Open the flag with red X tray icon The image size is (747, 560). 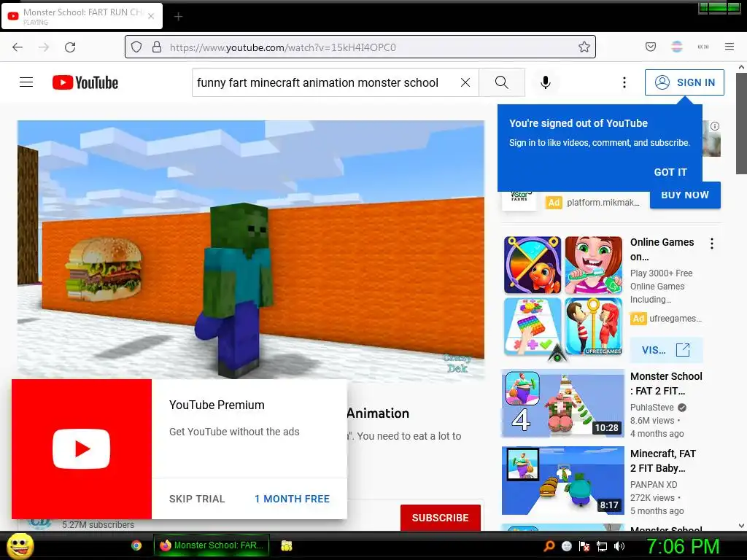click(x=584, y=546)
